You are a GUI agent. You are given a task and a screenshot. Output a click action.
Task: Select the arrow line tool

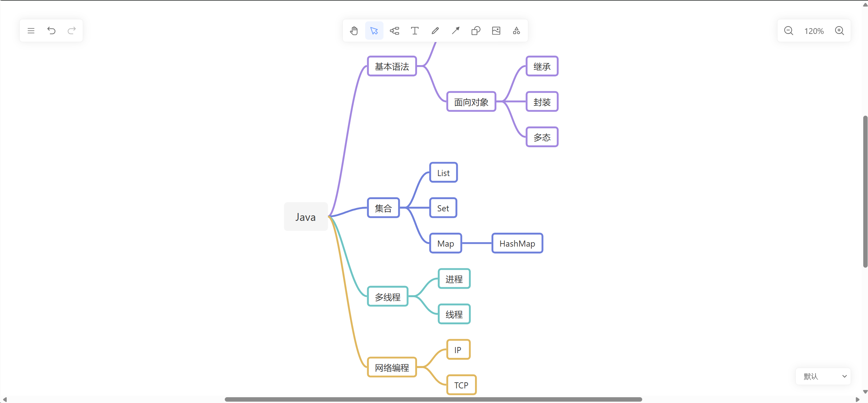point(456,31)
